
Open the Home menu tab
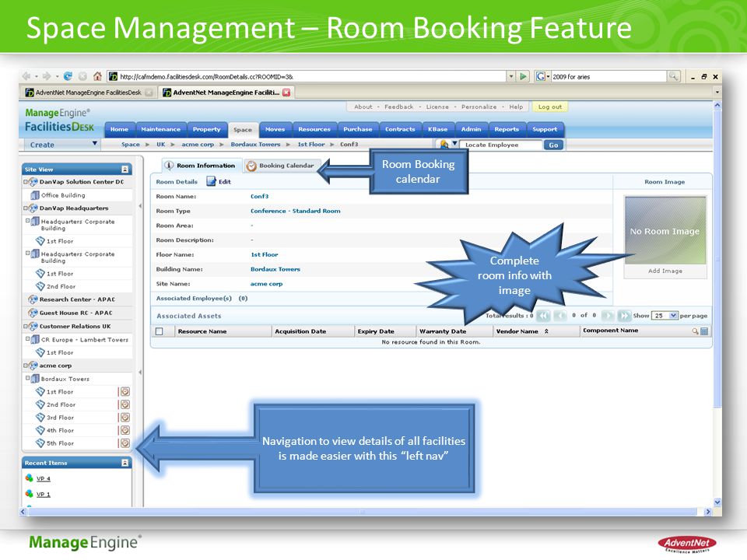(119, 129)
